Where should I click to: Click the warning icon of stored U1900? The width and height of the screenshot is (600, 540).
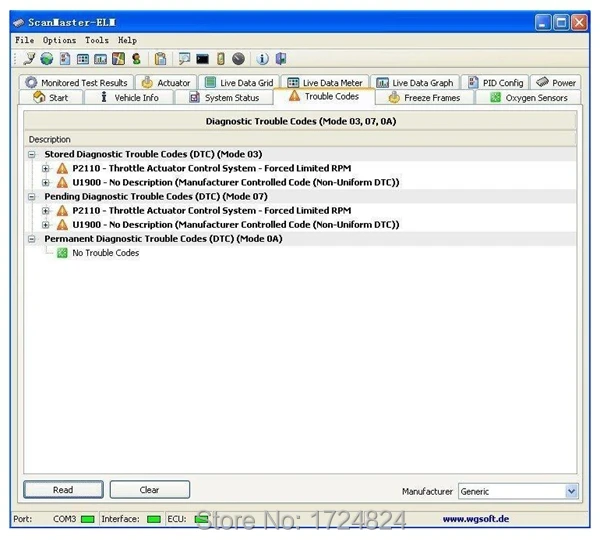[62, 183]
